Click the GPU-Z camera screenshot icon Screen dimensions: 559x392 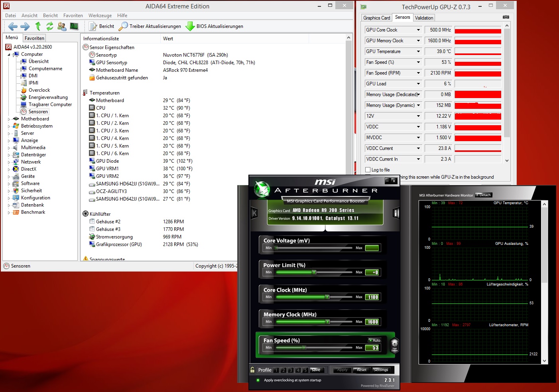[x=506, y=17]
